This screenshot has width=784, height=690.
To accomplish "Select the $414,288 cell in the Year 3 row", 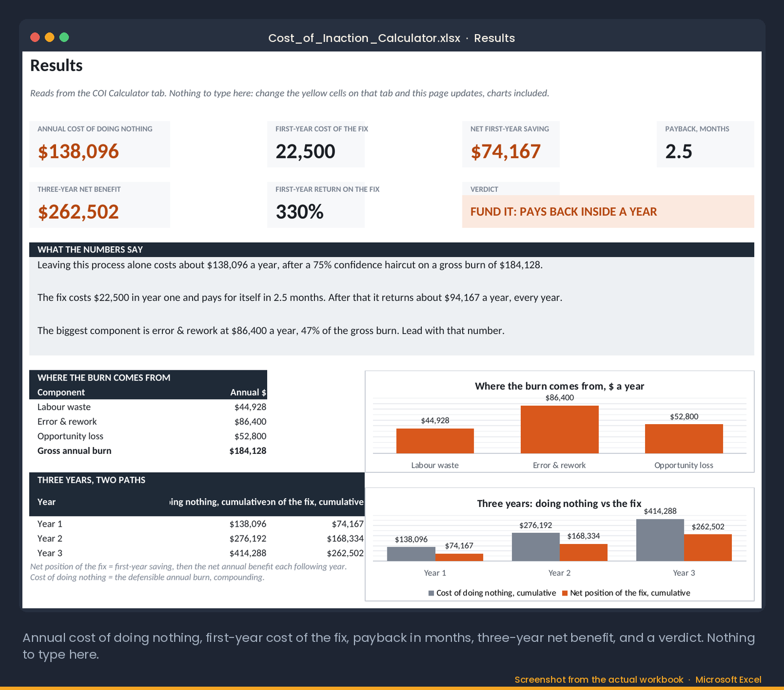I will [248, 553].
